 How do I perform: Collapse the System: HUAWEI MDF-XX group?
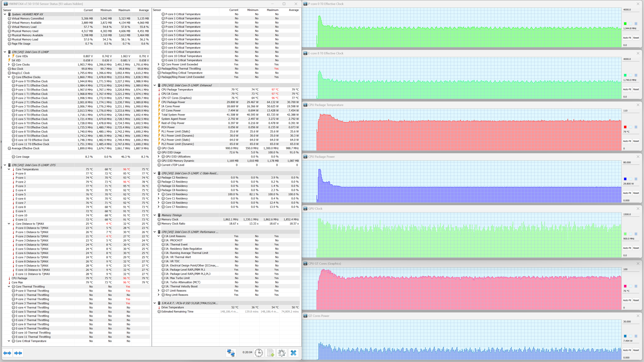click(x=5, y=14)
